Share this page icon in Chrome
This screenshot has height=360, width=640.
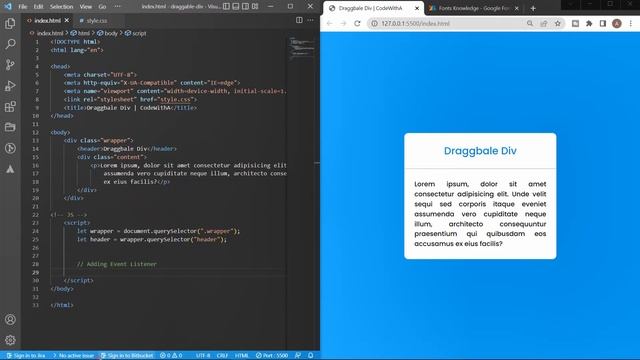(x=544, y=24)
